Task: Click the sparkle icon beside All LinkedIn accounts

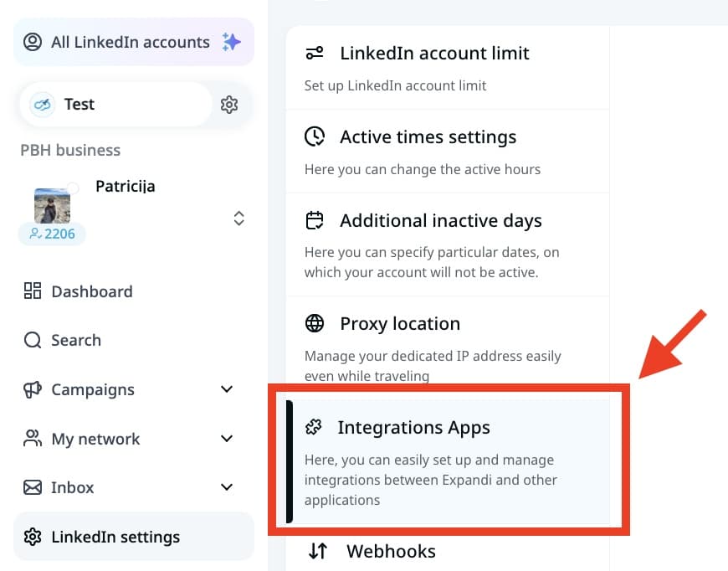Action: coord(231,42)
